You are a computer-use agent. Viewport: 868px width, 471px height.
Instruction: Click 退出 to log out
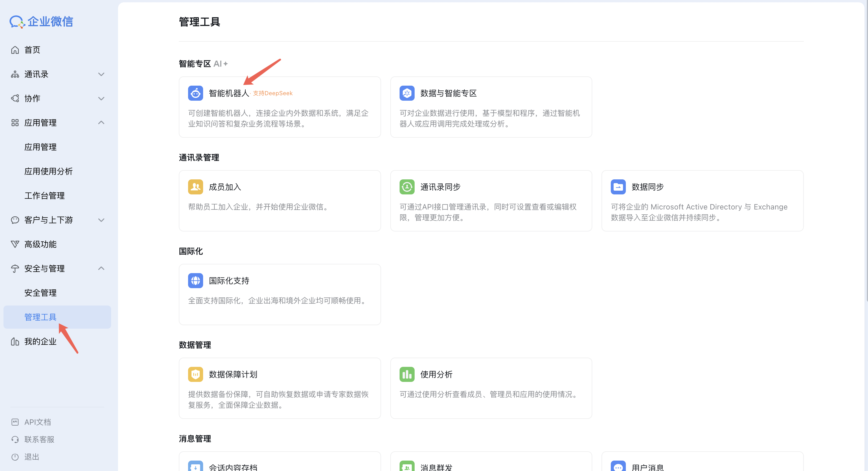[31, 457]
